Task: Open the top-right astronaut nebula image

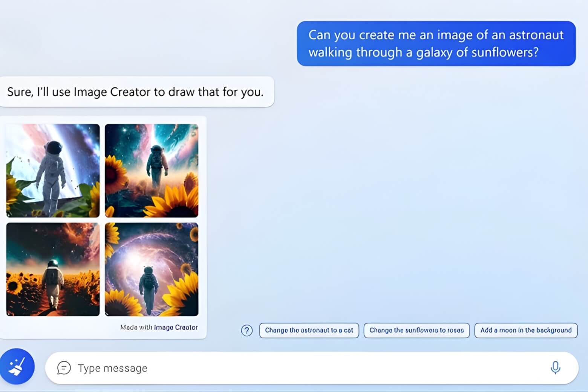Action: [152, 170]
